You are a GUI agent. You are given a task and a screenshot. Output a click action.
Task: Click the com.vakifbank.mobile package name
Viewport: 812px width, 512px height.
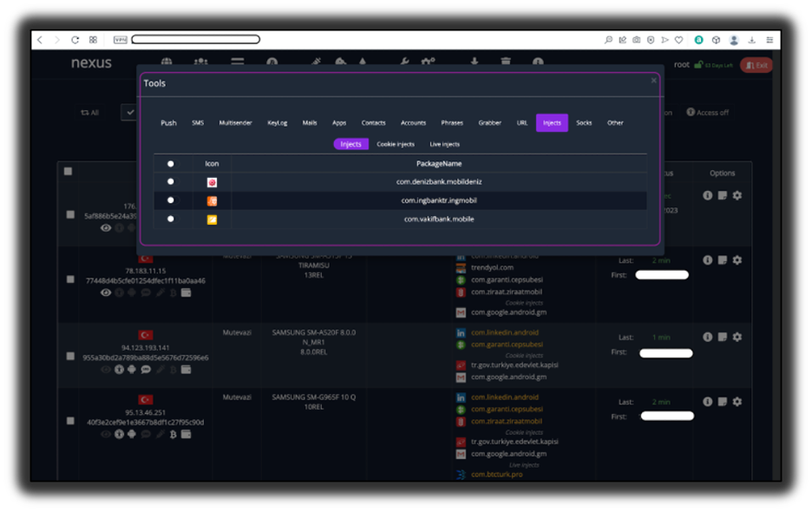point(439,220)
